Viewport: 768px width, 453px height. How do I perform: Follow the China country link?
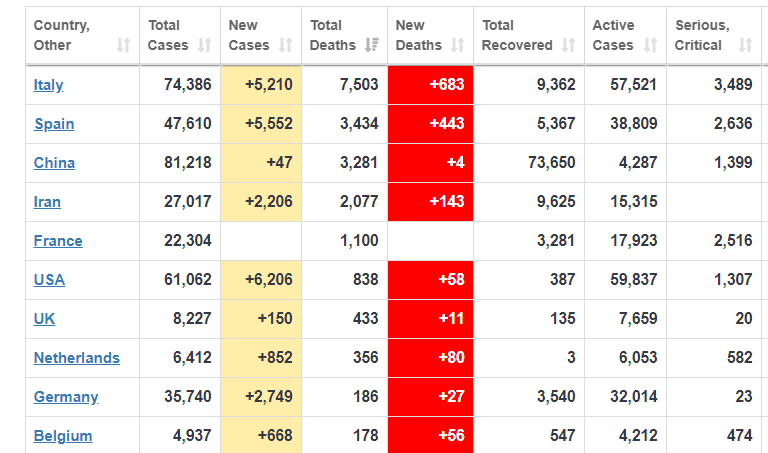click(54, 163)
